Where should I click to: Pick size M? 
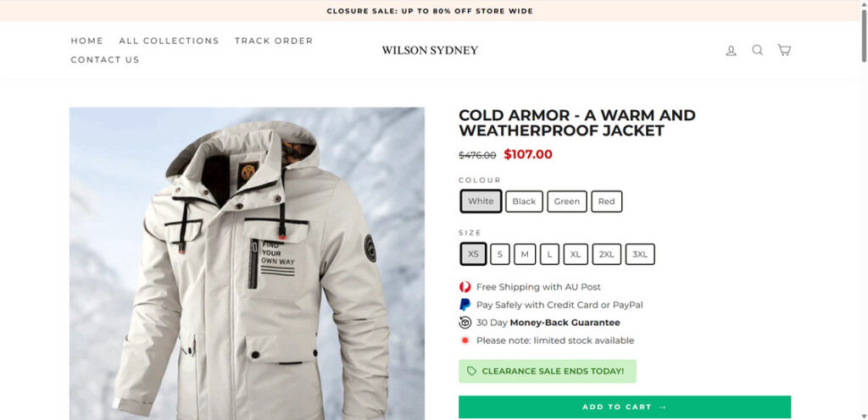click(x=525, y=254)
